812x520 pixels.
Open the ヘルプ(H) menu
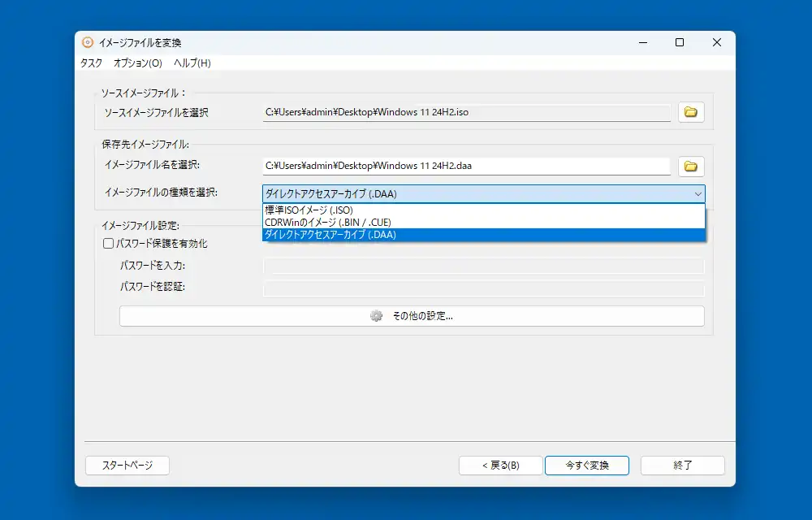[x=192, y=63]
